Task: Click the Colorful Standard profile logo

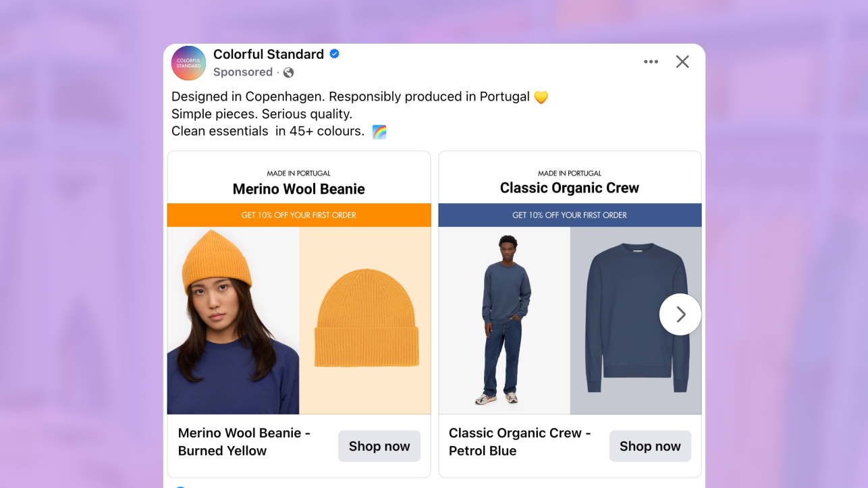Action: click(189, 63)
